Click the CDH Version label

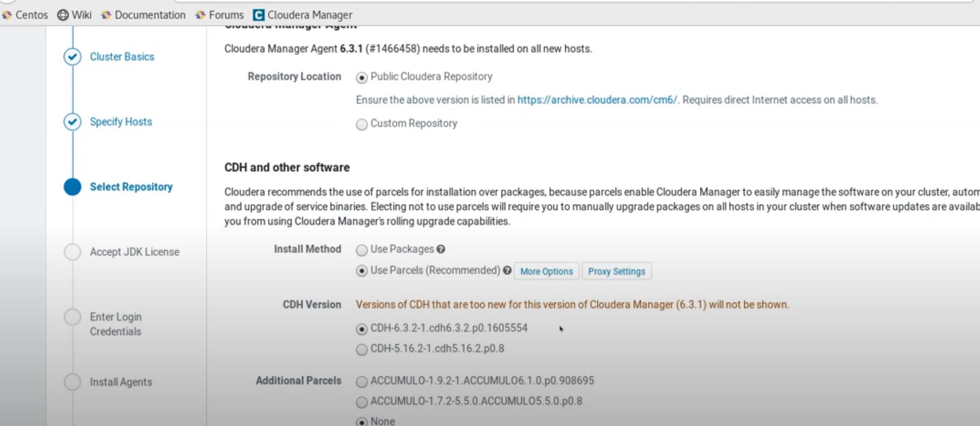(x=312, y=304)
